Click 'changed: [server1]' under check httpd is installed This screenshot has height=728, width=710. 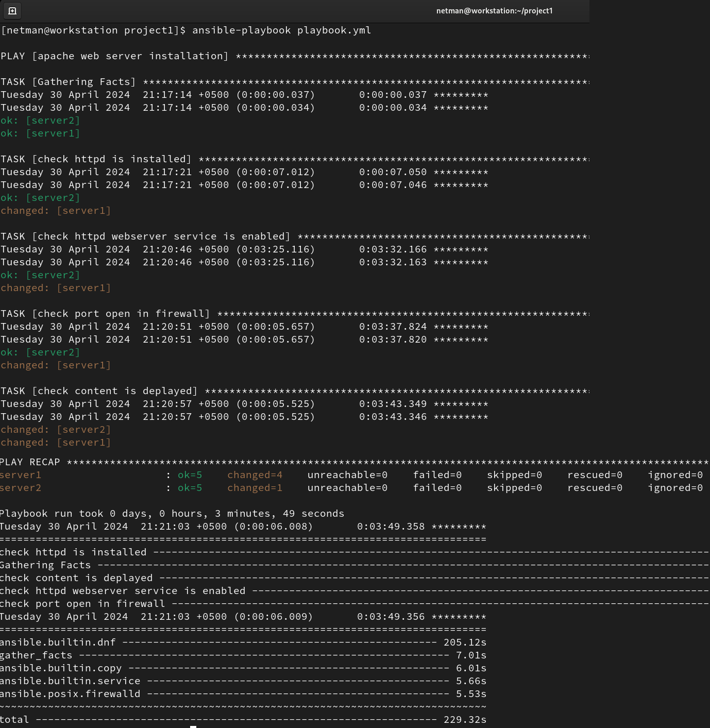click(56, 211)
